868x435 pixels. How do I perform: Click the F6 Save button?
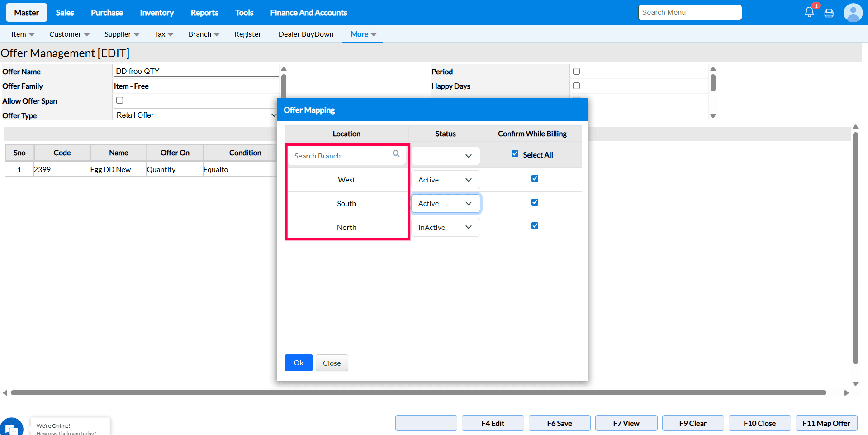[x=560, y=423]
